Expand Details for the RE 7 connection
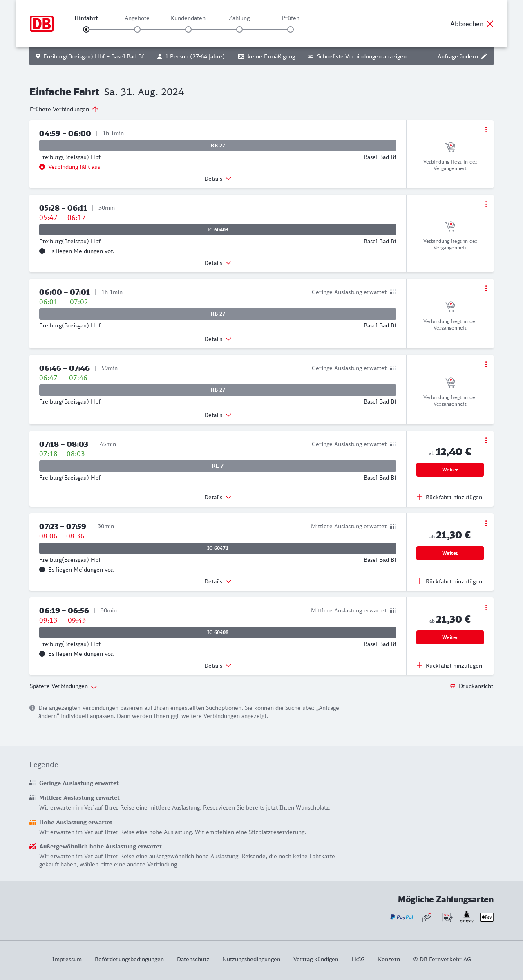The height and width of the screenshot is (980, 523). 218,497
